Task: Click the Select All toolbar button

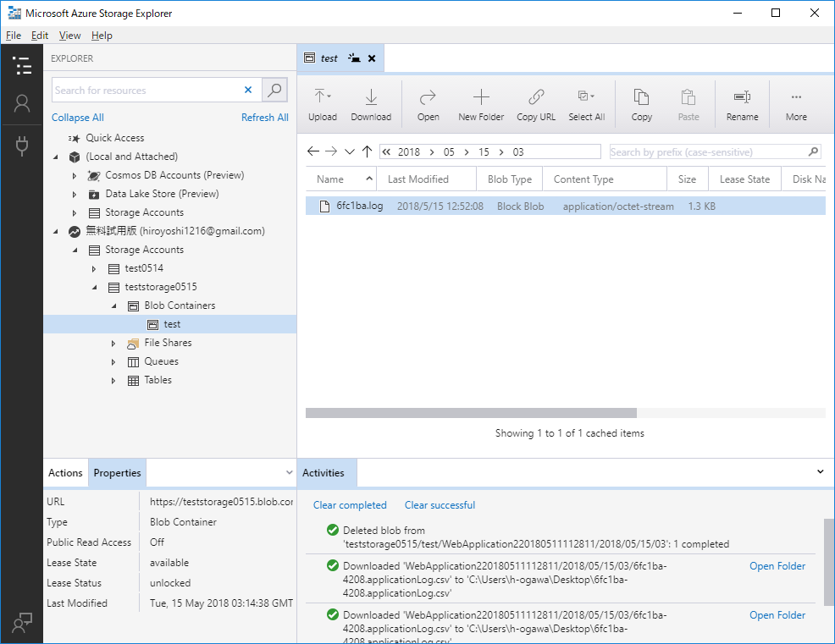Action: point(586,105)
